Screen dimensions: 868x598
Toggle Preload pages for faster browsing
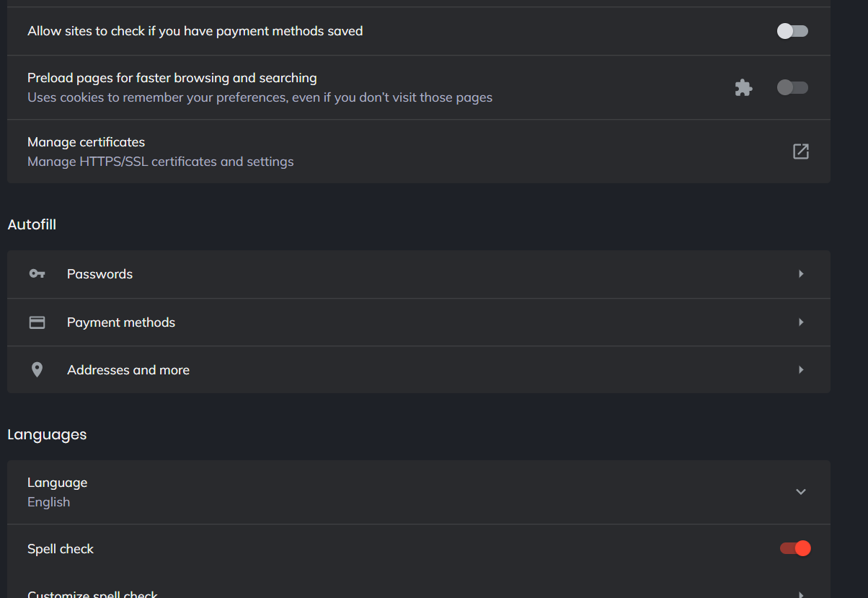pos(792,87)
